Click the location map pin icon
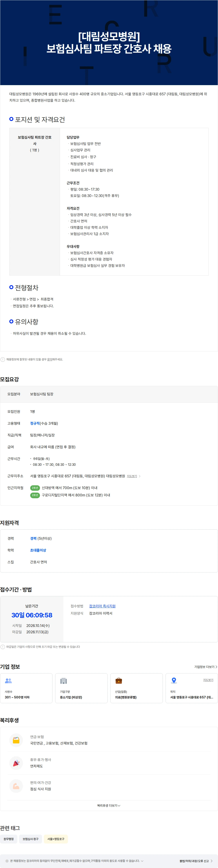 (x=174, y=681)
